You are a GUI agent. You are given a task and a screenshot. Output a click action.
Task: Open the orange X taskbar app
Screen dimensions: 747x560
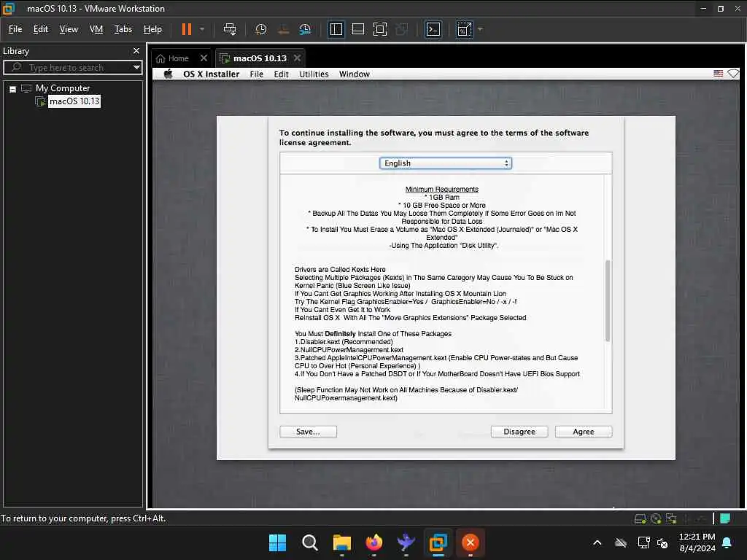point(471,542)
